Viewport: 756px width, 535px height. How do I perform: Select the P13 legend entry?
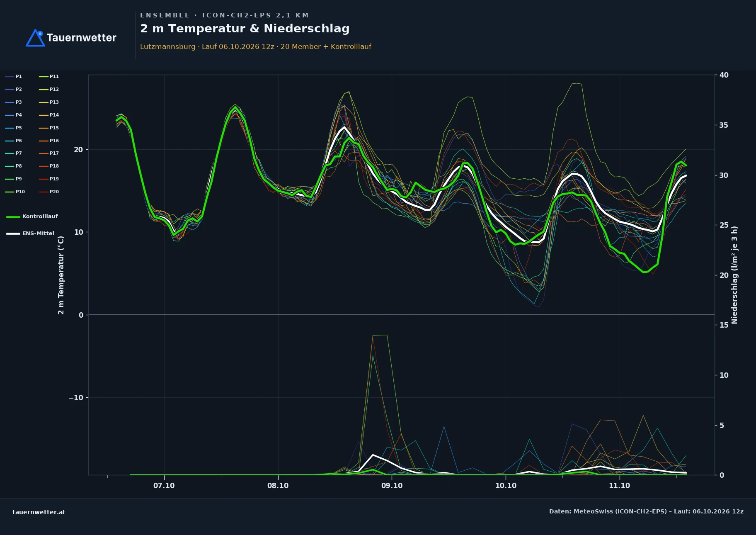tap(49, 102)
